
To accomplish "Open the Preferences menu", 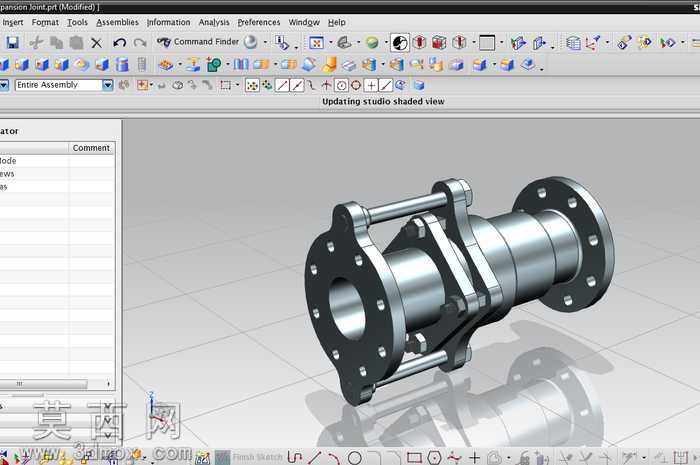I will (x=259, y=22).
